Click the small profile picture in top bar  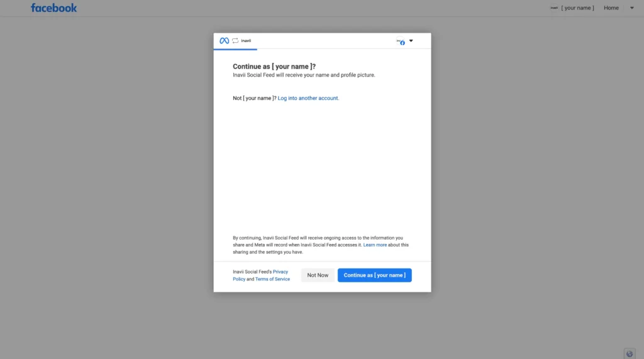pyautogui.click(x=554, y=8)
